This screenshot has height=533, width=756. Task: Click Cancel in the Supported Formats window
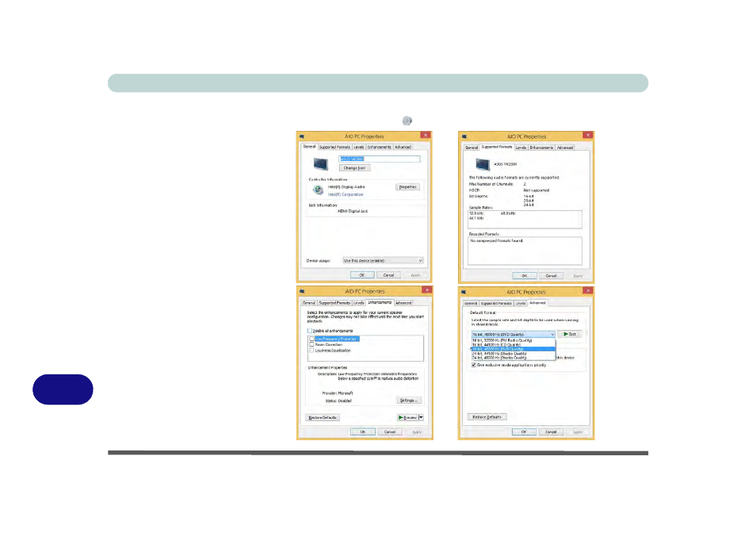click(x=551, y=275)
